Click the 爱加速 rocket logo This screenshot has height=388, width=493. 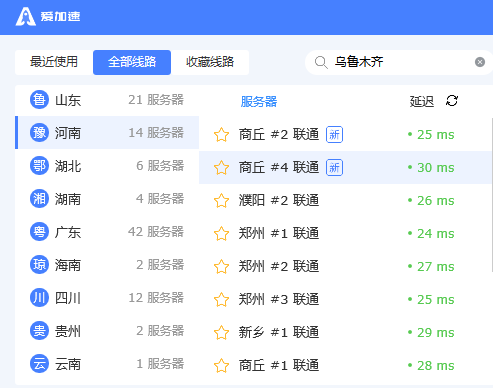[x=25, y=16]
